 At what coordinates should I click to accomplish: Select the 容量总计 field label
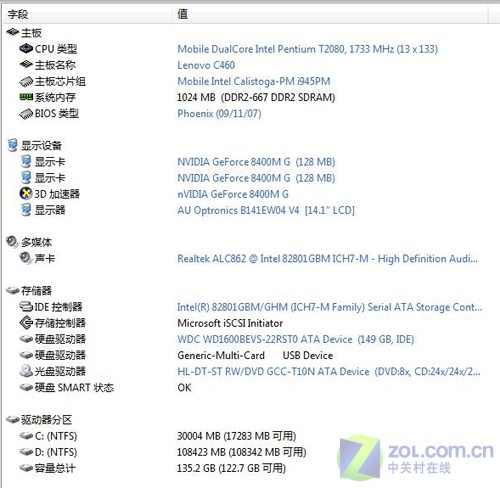tap(55, 468)
